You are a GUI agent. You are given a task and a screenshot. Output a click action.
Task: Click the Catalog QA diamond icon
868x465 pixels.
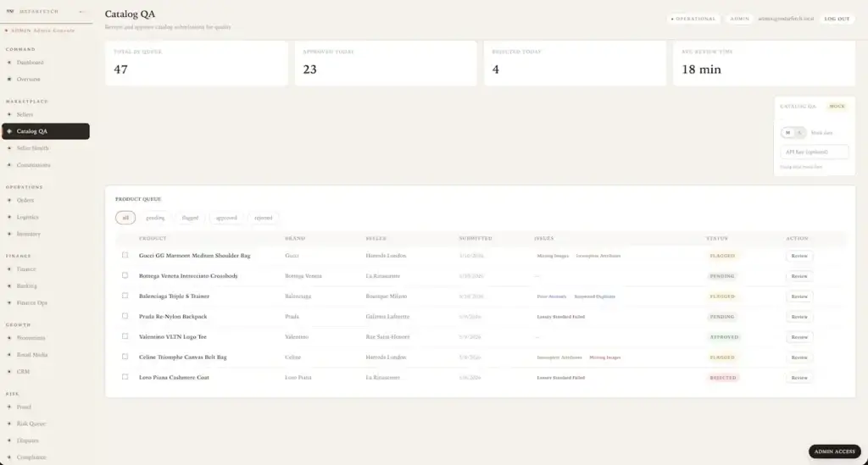9,131
